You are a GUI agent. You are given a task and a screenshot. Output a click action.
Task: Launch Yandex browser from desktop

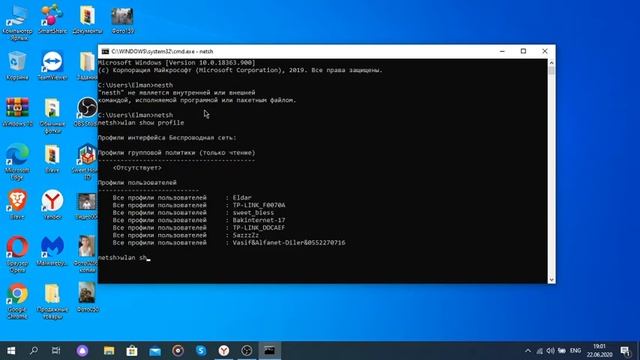click(52, 205)
